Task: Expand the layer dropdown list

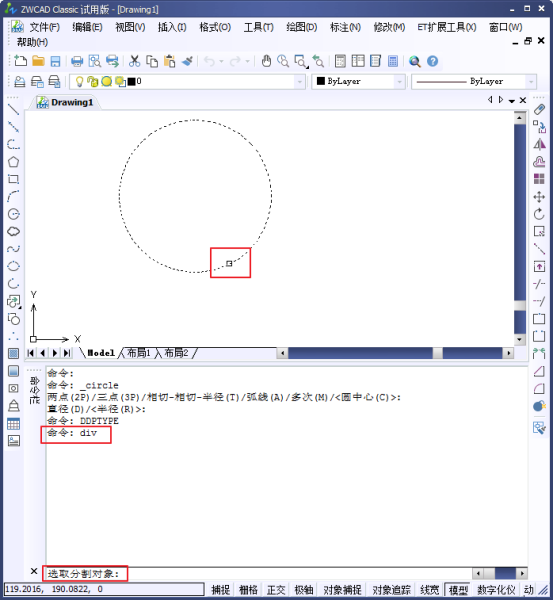Action: (300, 82)
